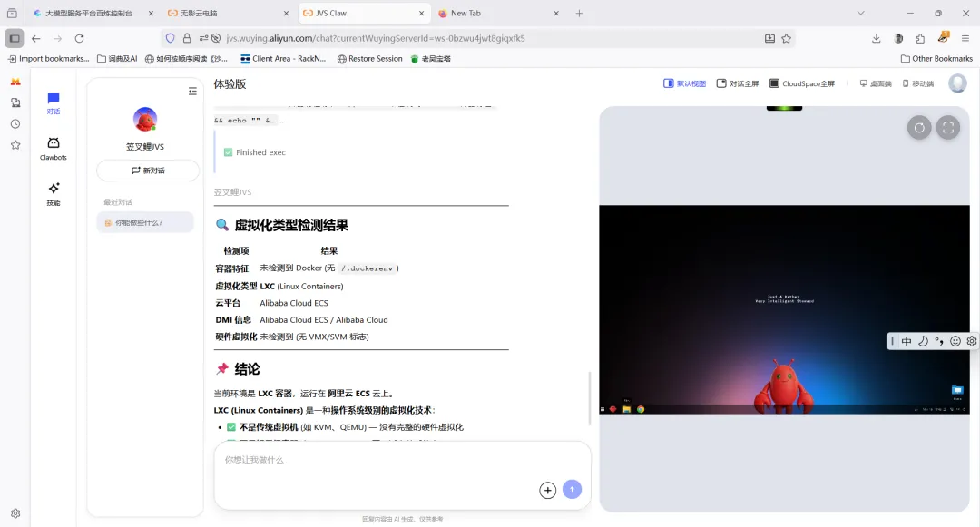Switch to CloudSpace全屏 view
980x527 pixels.
click(x=802, y=83)
